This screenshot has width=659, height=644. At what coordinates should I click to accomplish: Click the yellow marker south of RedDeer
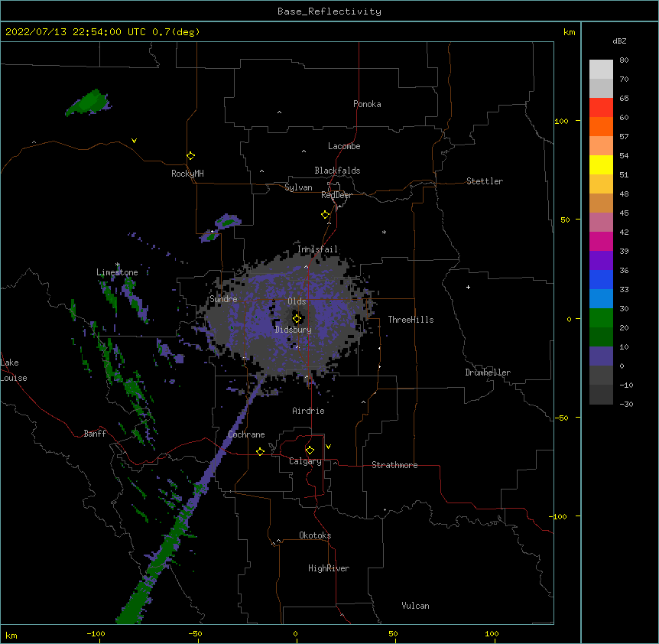point(326,215)
